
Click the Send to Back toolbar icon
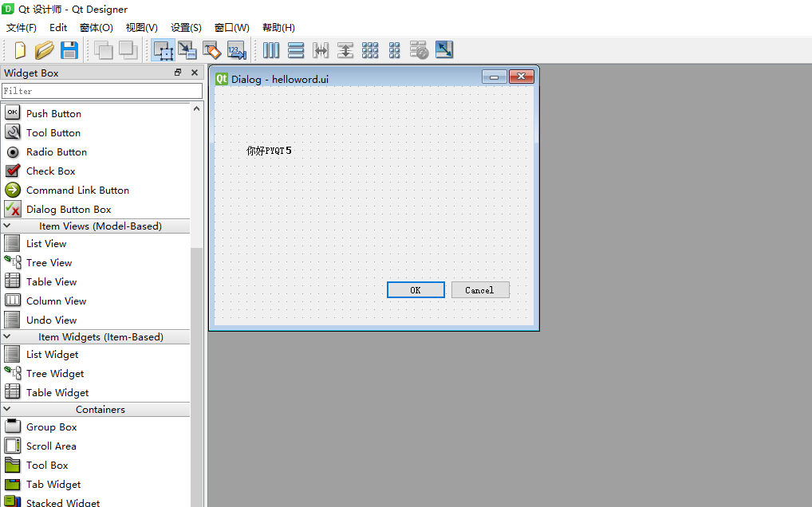[x=103, y=50]
